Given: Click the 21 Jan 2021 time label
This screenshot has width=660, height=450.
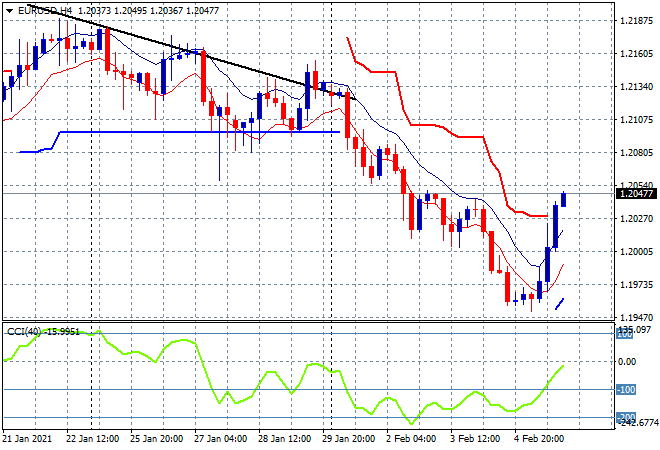Looking at the screenshot, I should coord(27,439).
